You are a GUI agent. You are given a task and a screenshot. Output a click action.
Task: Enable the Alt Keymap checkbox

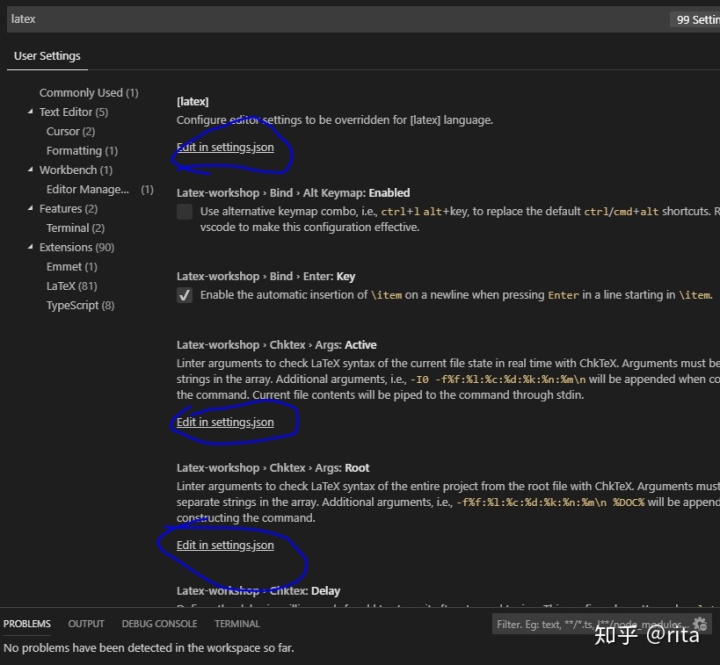coord(185,212)
